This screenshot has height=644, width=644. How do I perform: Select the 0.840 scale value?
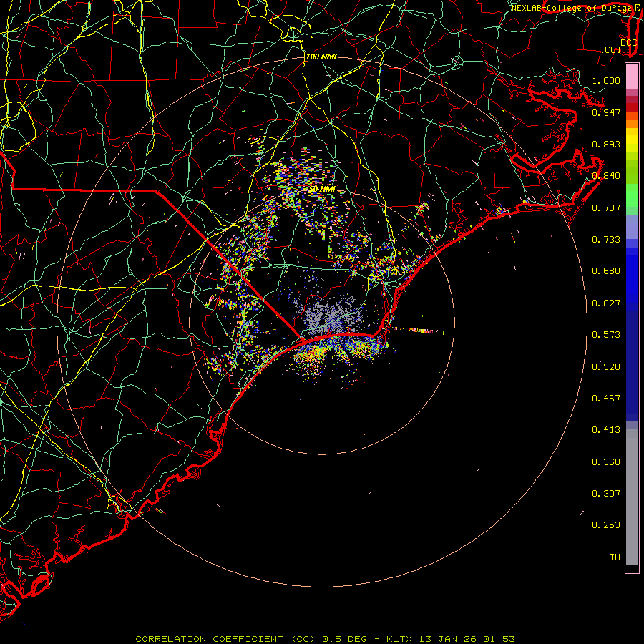(x=606, y=176)
